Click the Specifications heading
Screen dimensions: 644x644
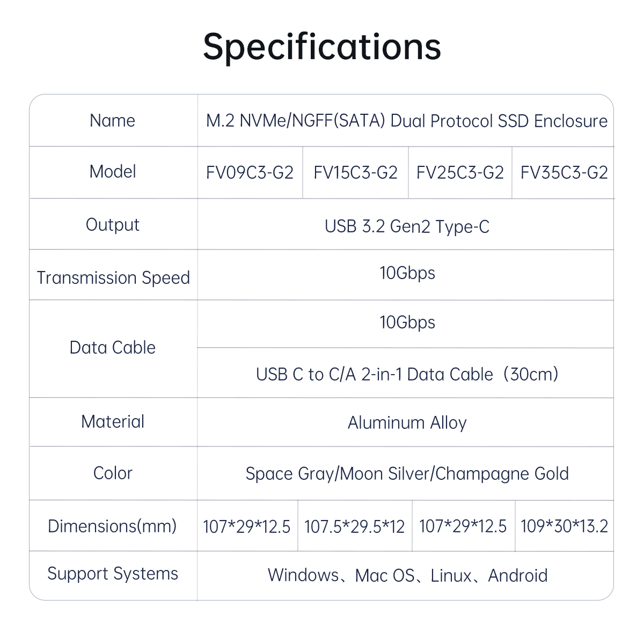[322, 47]
